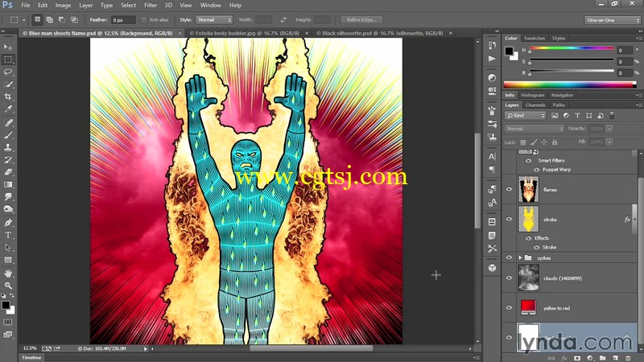This screenshot has width=644, height=362.
Task: Click the Refine Edge button
Action: [x=361, y=19]
